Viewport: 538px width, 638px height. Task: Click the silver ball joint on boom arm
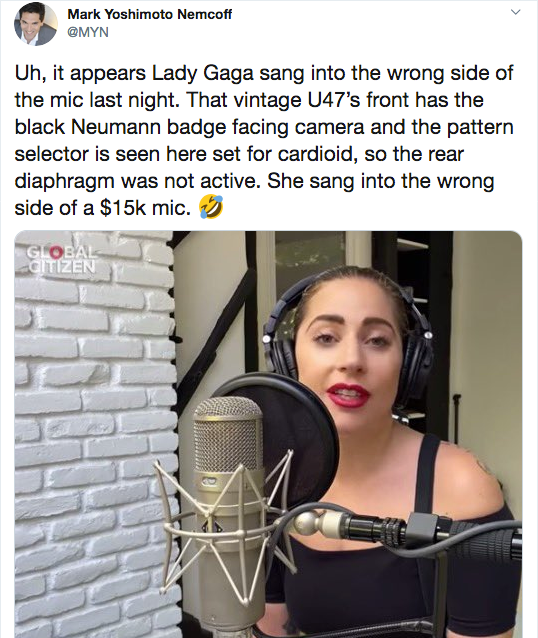[308, 523]
